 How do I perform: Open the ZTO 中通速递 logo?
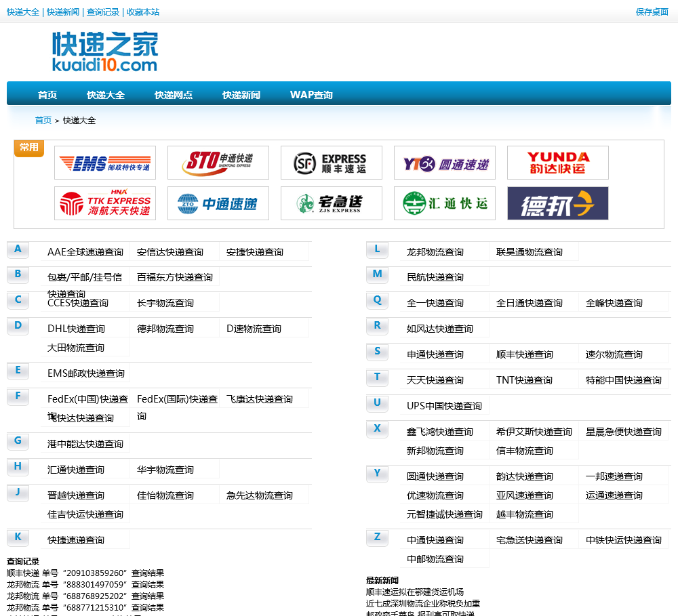pos(218,203)
